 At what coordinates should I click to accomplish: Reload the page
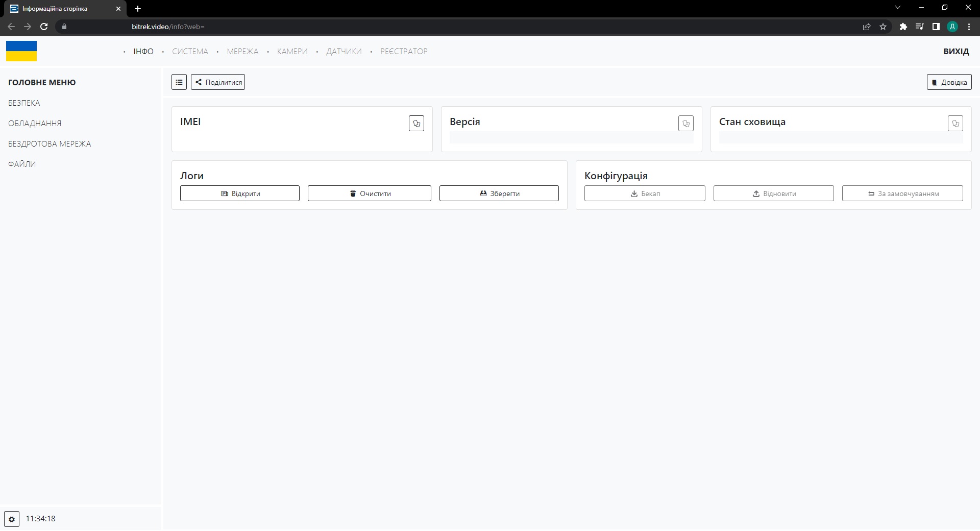coord(44,27)
